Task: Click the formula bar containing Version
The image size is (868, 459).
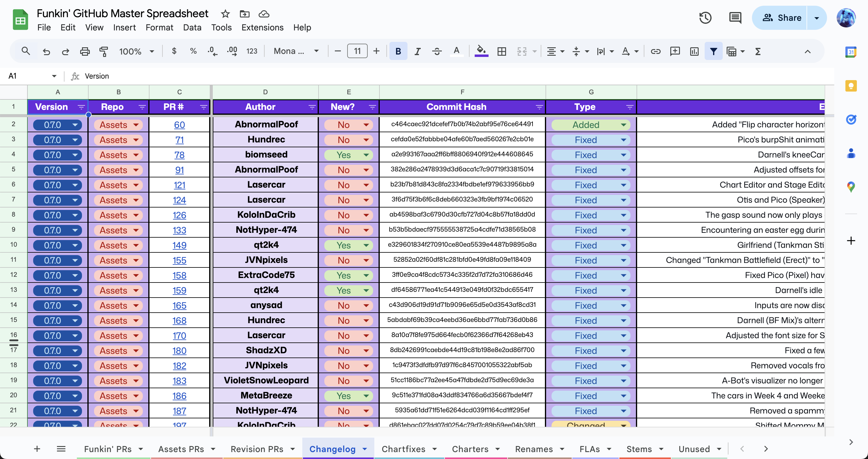Action: [451, 76]
